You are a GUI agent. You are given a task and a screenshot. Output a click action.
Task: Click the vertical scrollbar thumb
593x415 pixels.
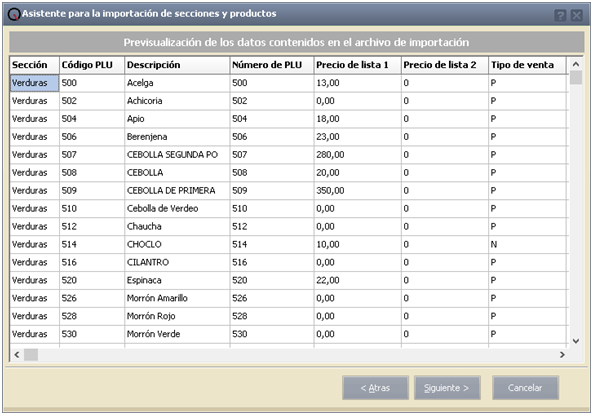coord(576,77)
